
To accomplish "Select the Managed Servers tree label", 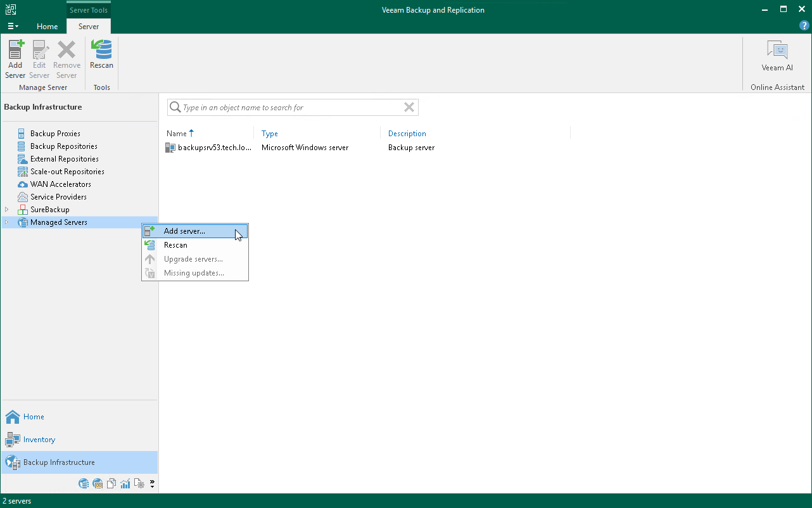I will point(59,222).
